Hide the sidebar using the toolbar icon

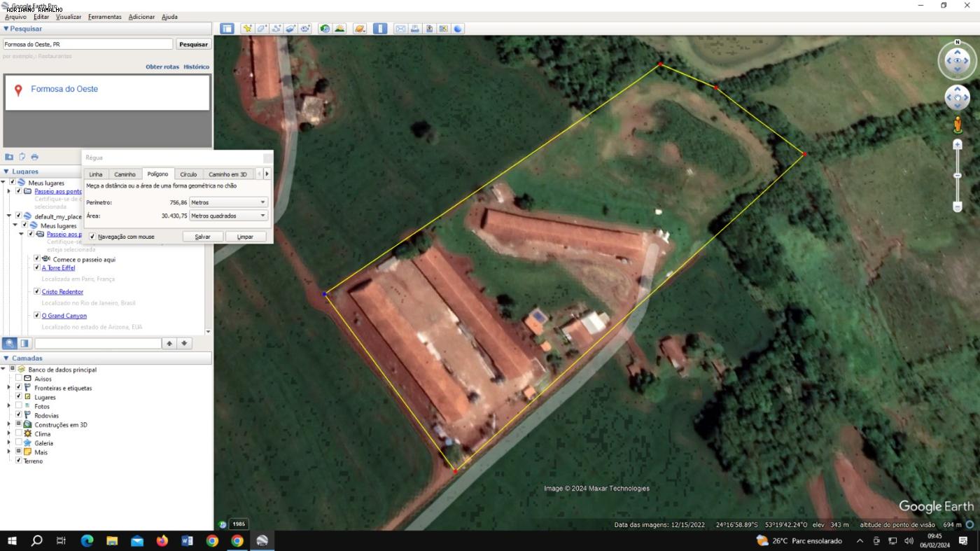coord(227,29)
